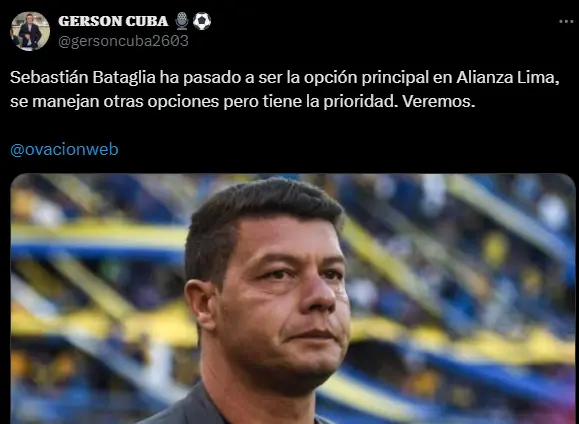
Task: Click the soccer ball emoji beside name
Action: [x=202, y=21]
